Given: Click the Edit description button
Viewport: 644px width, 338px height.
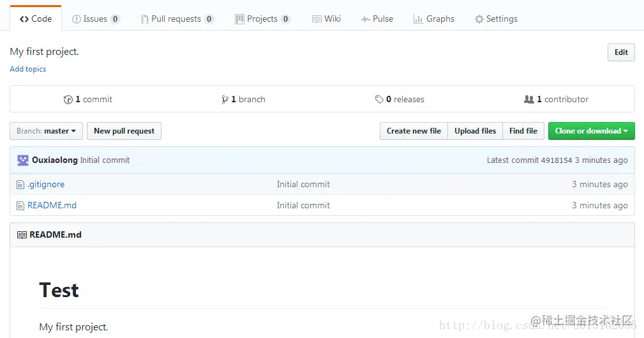Looking at the screenshot, I should [x=621, y=52].
